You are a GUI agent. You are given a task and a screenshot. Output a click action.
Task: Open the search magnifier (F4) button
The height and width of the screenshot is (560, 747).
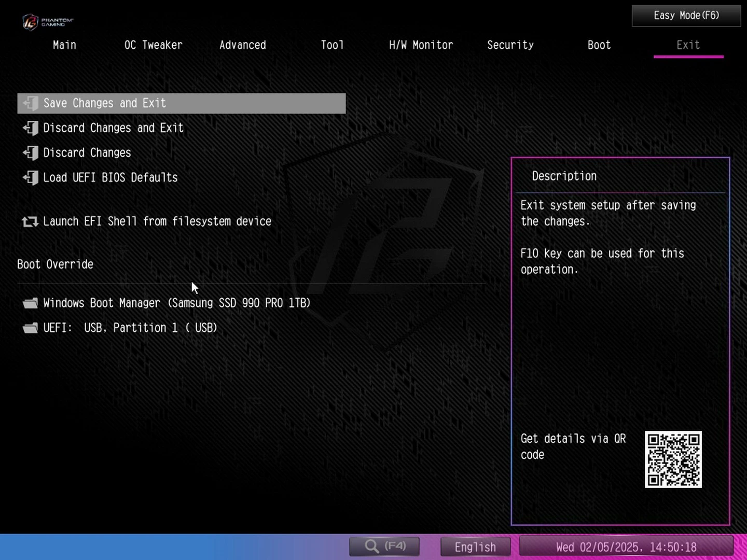(384, 546)
